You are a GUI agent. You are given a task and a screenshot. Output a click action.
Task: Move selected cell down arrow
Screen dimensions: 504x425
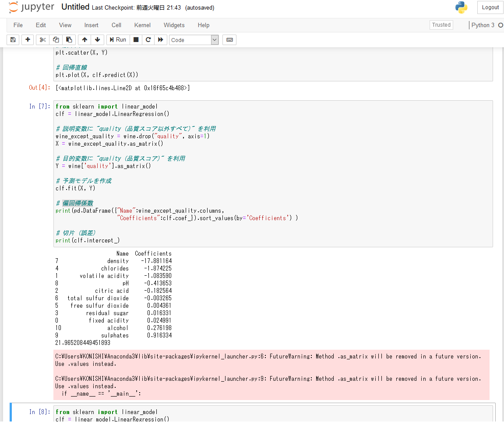tap(97, 40)
